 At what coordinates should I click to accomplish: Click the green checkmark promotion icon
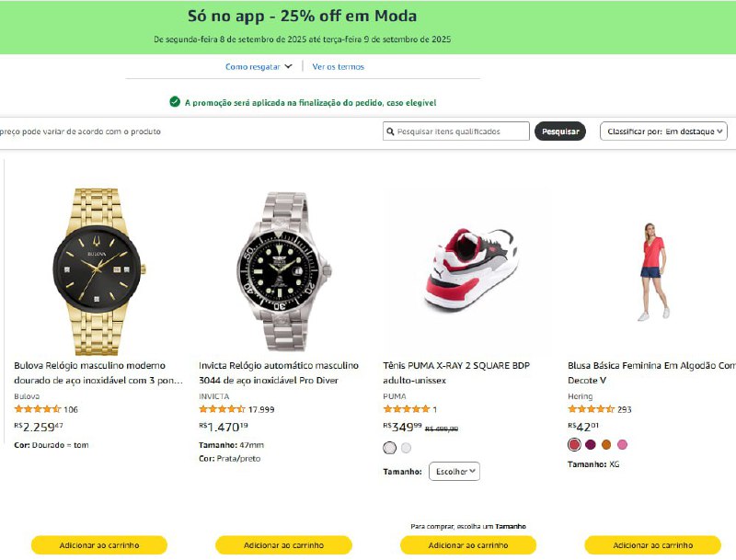click(174, 102)
